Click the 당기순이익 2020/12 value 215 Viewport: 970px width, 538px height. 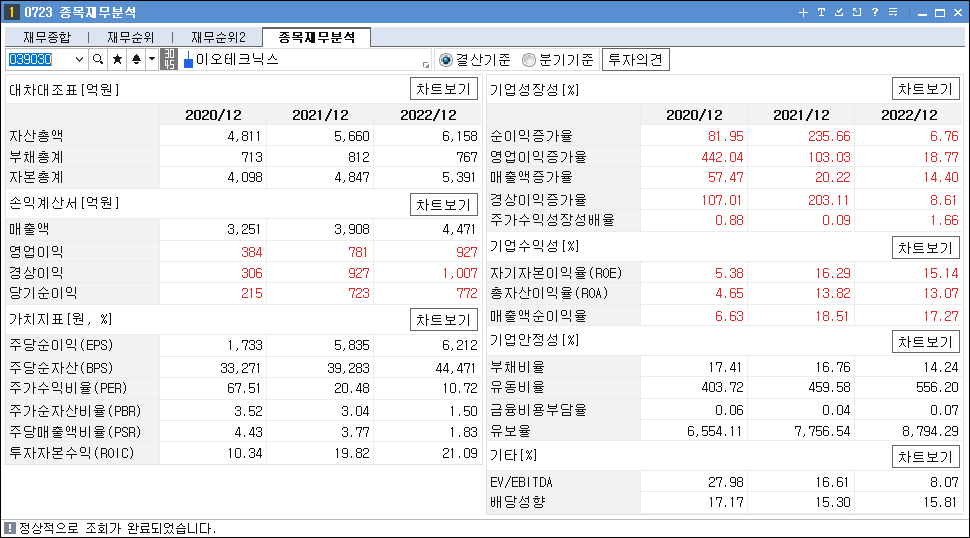pyautogui.click(x=252, y=293)
